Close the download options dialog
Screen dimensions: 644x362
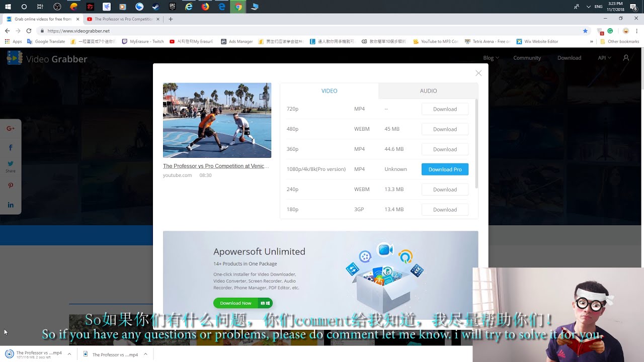478,73
